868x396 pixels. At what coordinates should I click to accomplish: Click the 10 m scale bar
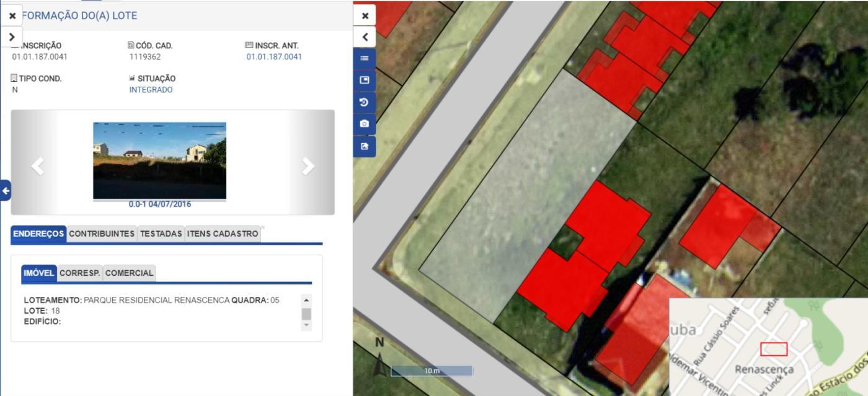432,370
